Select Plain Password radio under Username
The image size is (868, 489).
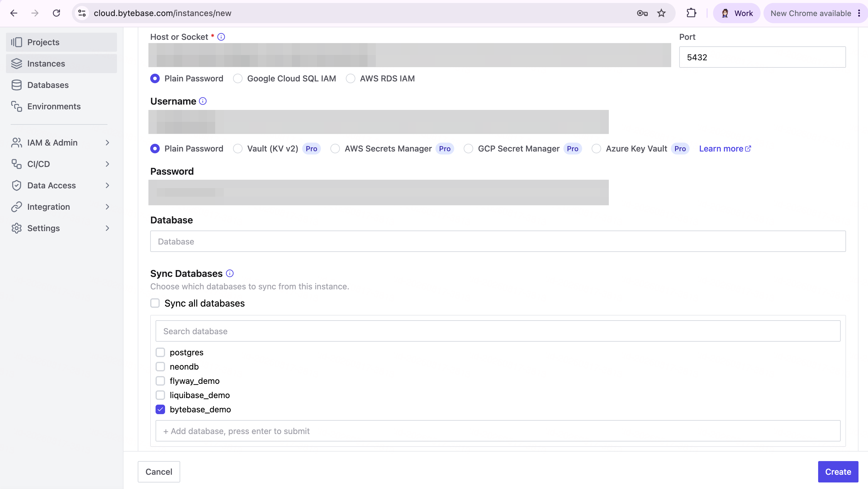pos(155,149)
